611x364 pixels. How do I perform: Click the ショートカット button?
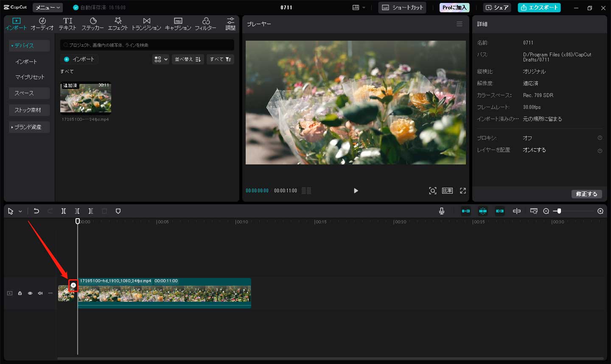(x=402, y=8)
